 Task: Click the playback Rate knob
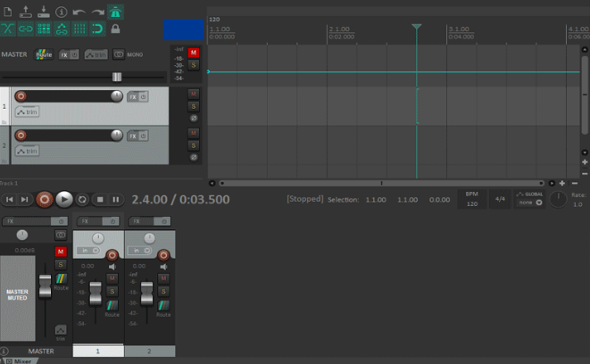pyautogui.click(x=558, y=199)
